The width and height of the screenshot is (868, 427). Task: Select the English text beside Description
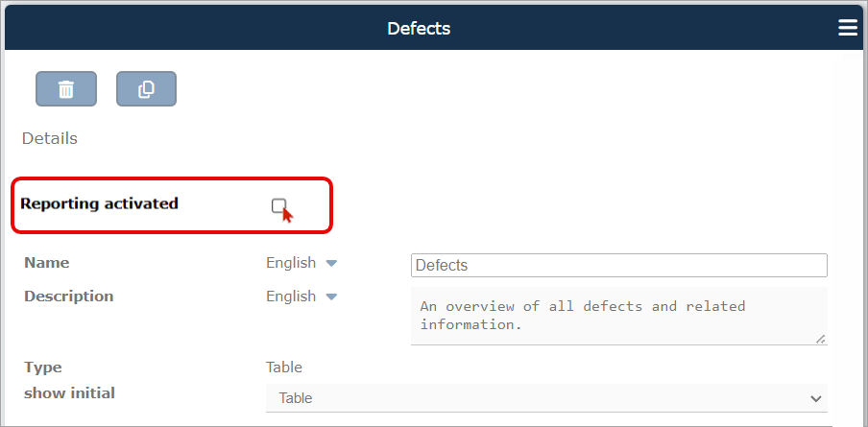tap(291, 297)
